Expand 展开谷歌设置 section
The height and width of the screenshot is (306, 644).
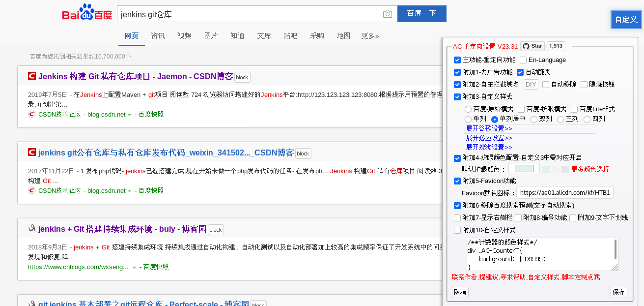coord(489,128)
